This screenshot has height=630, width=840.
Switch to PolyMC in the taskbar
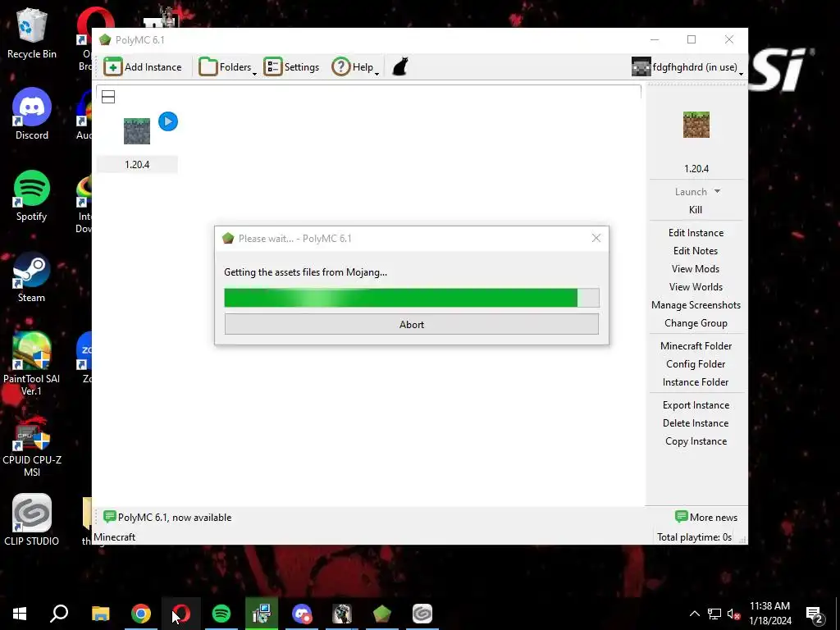[382, 614]
